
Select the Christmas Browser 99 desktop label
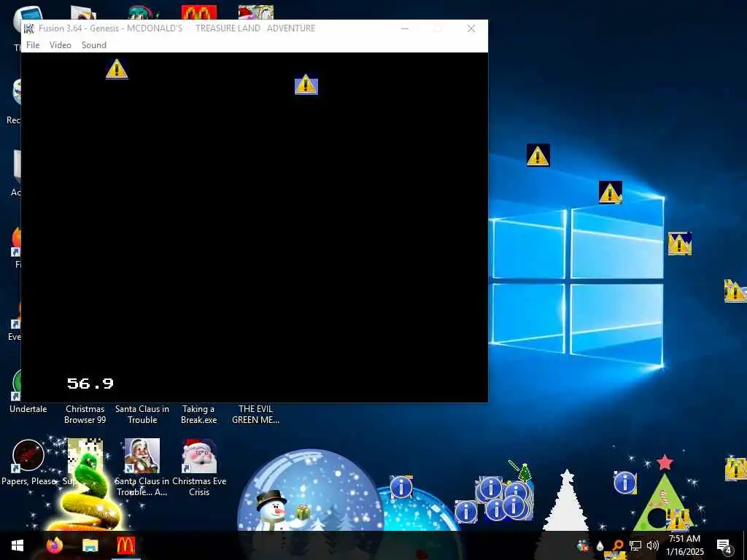(x=85, y=414)
